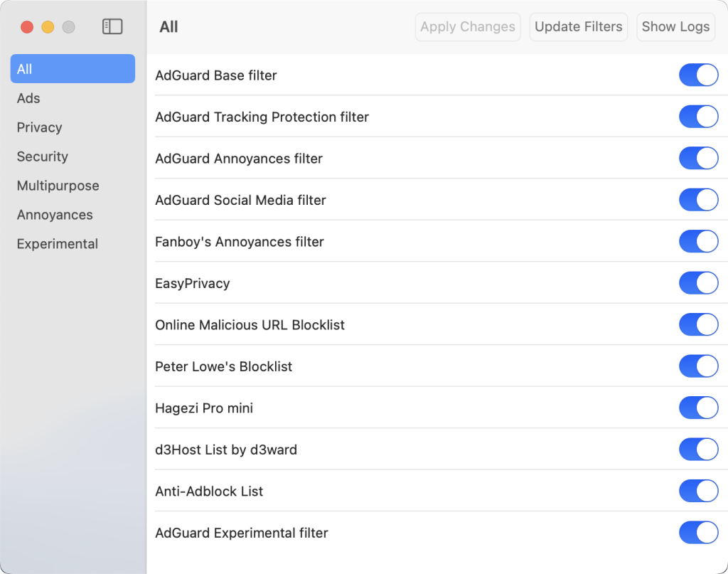Image resolution: width=728 pixels, height=574 pixels.
Task: Turn off the EasyPrivacy switch
Action: pos(698,283)
